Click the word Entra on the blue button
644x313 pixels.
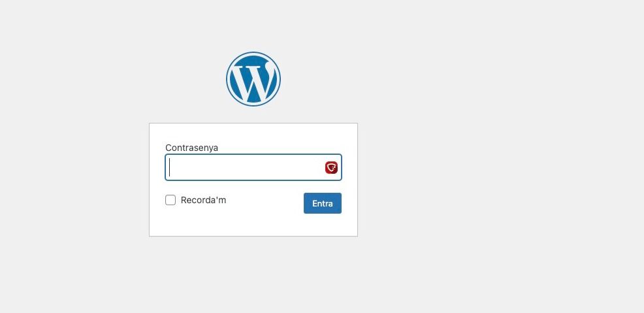(x=323, y=203)
